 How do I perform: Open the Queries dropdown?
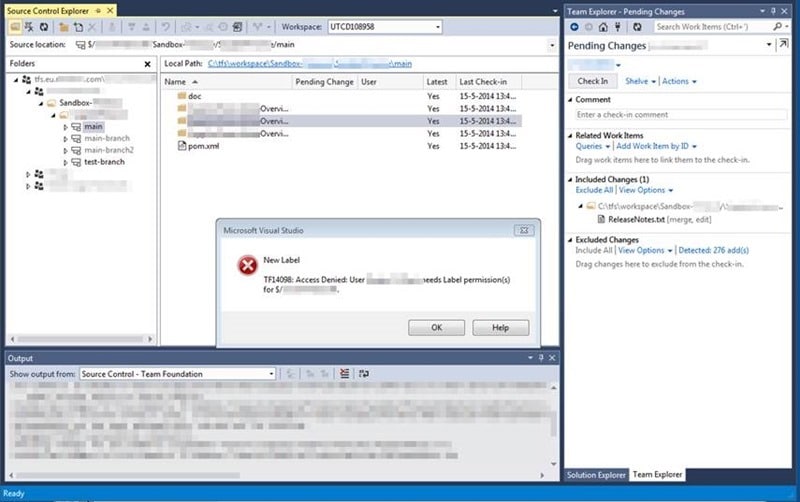click(593, 146)
